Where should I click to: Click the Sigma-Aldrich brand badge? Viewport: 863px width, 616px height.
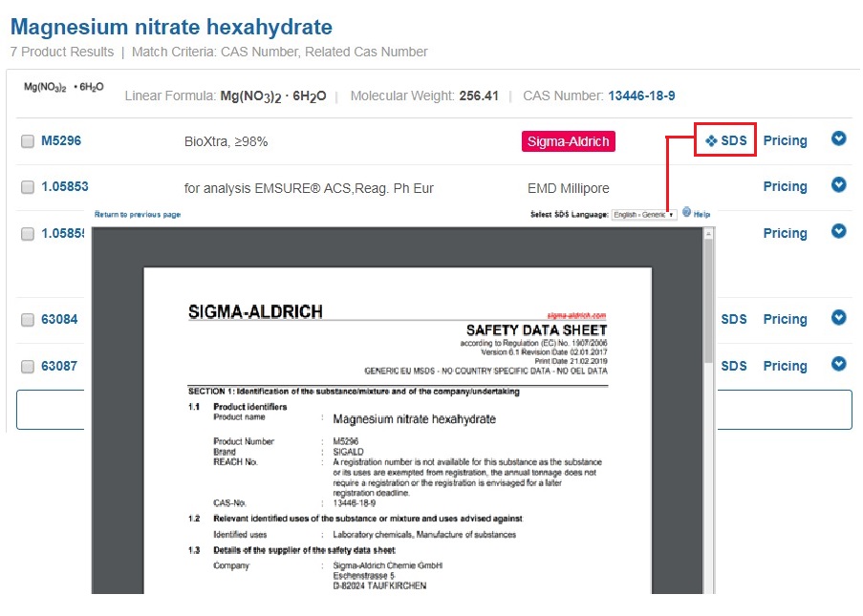point(568,141)
